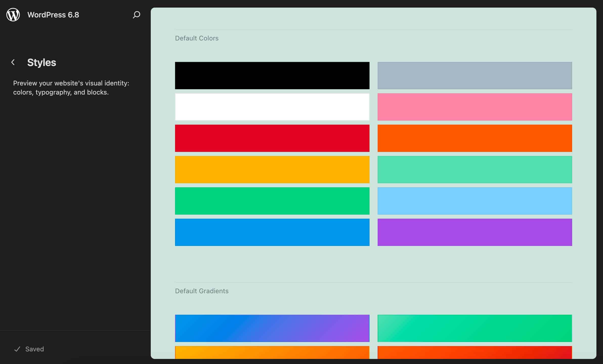Viewport: 603px width, 364px height.
Task: Select the vivid green color swatch
Action: 272,201
